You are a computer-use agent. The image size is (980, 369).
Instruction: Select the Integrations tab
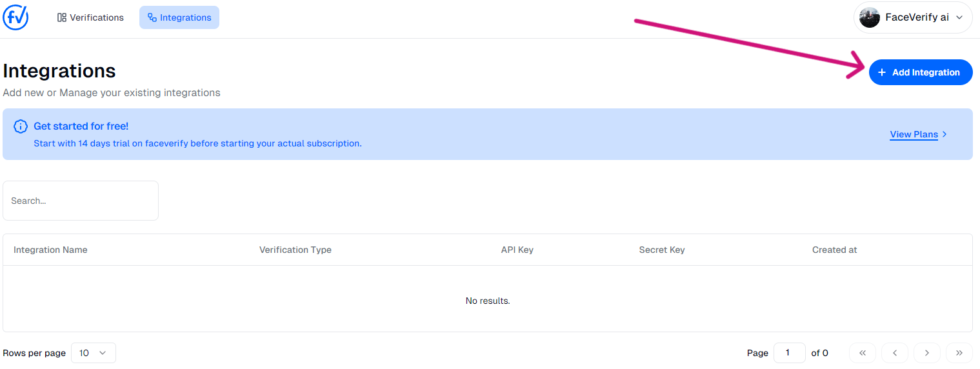click(179, 17)
